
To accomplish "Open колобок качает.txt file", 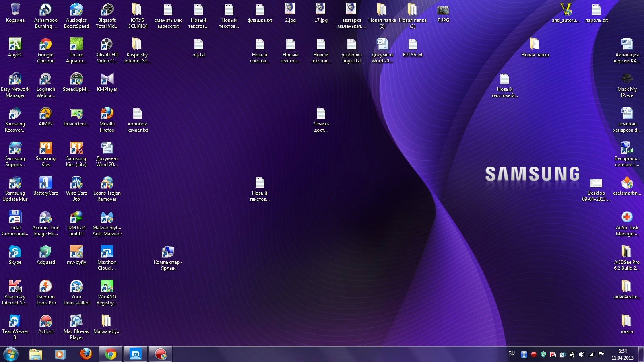I will coord(138,119).
